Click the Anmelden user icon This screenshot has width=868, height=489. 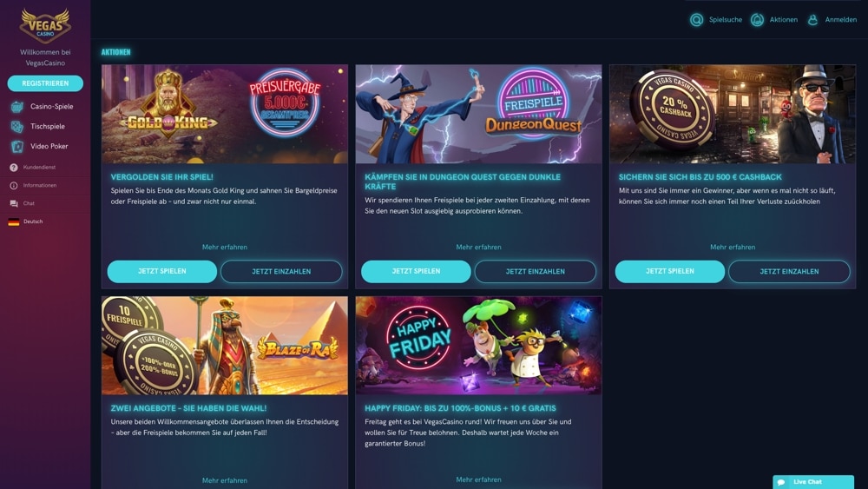812,20
